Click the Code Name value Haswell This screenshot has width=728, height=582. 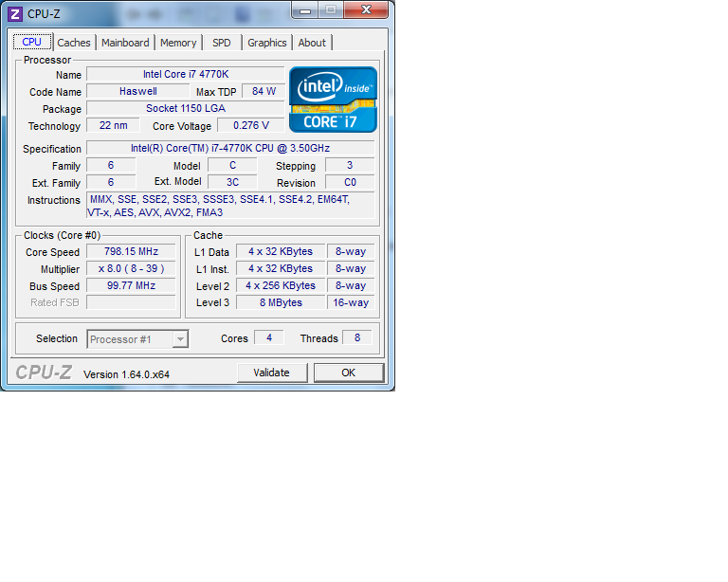[138, 91]
